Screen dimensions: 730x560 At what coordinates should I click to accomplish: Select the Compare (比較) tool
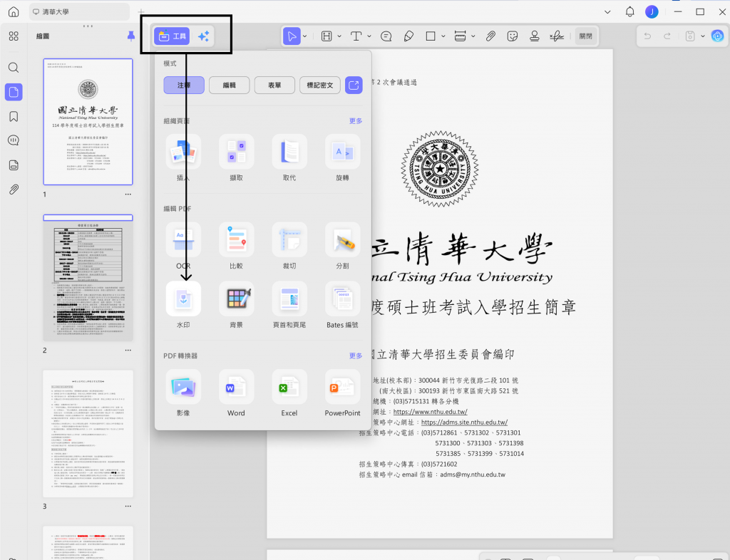tap(237, 239)
